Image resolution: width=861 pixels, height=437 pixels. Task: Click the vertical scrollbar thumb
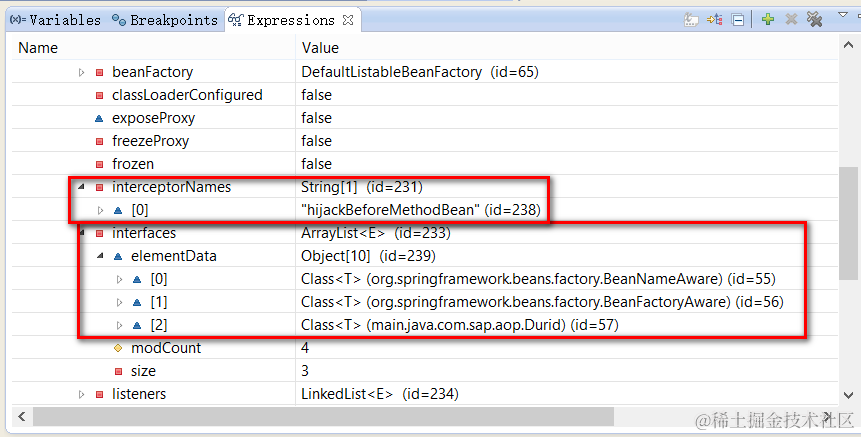click(x=848, y=223)
